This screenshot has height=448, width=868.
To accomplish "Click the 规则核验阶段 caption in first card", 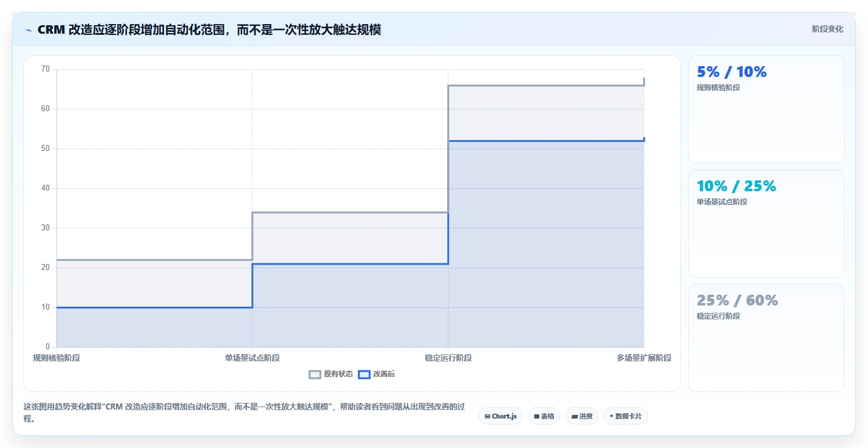I will (x=718, y=88).
